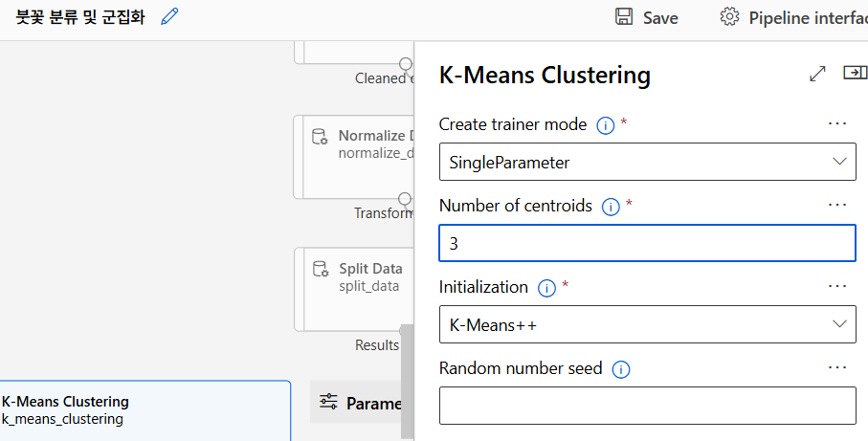Show info for Create trainer mode
Viewport: 868px width, 441px height.
(605, 124)
